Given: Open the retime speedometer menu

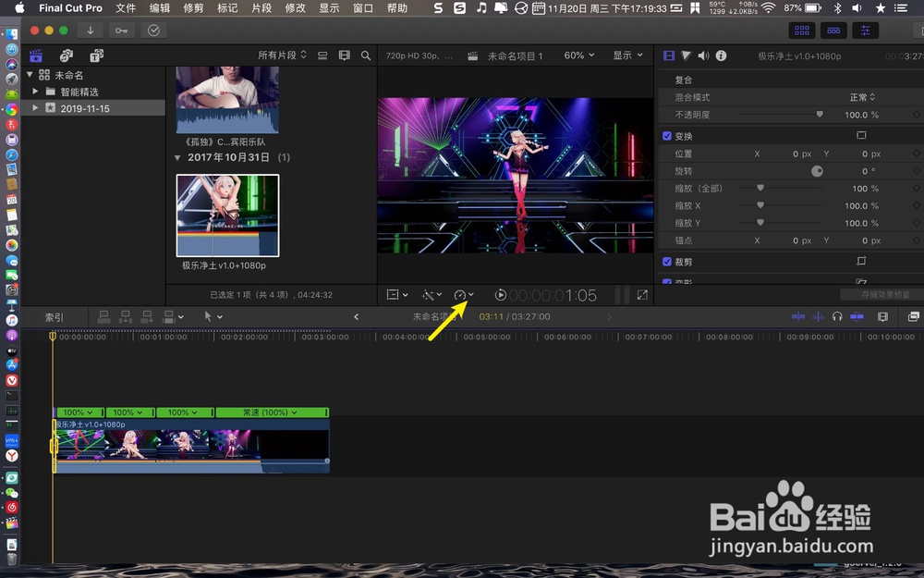Looking at the screenshot, I should coord(464,295).
